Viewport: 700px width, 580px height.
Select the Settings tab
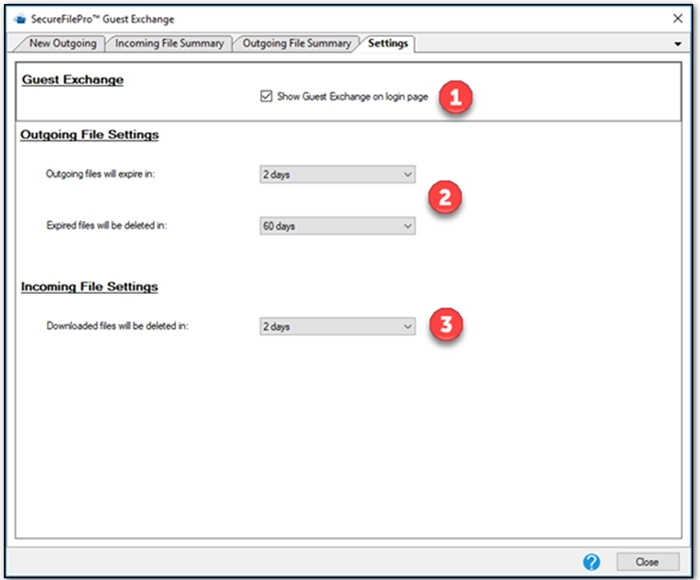coord(387,43)
